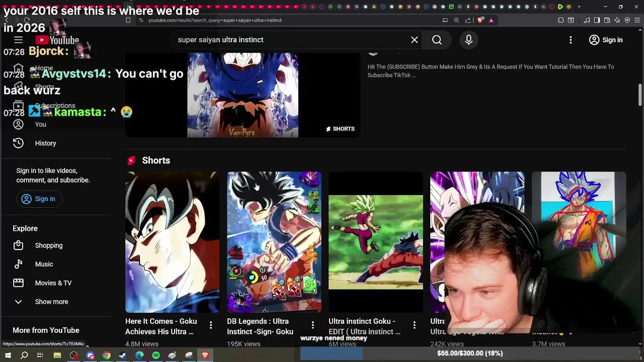Screen dimensions: 644x362
Task: Open a new tab with the plus button
Action: click(579, 7)
